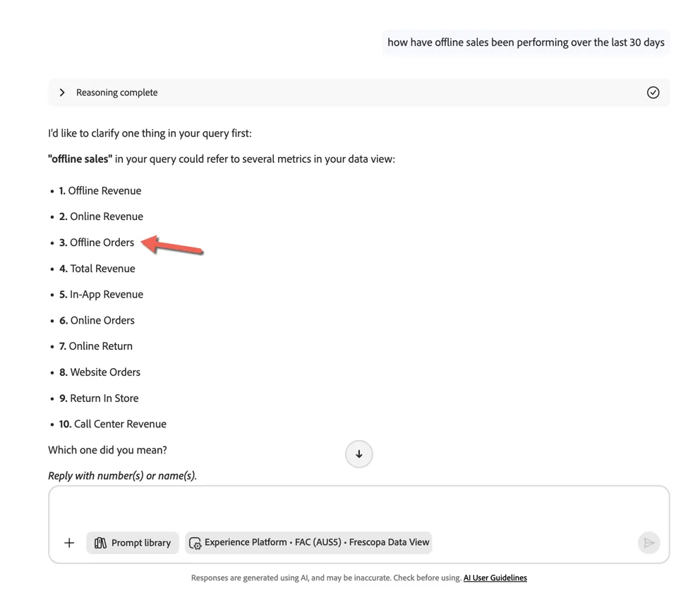Click the 'Website Orders' list item

pyautogui.click(x=99, y=372)
